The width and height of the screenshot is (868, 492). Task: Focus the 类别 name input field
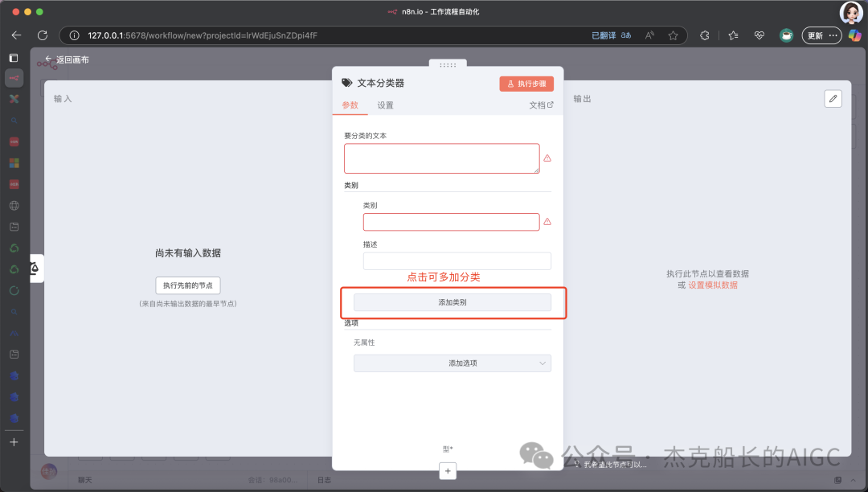451,222
